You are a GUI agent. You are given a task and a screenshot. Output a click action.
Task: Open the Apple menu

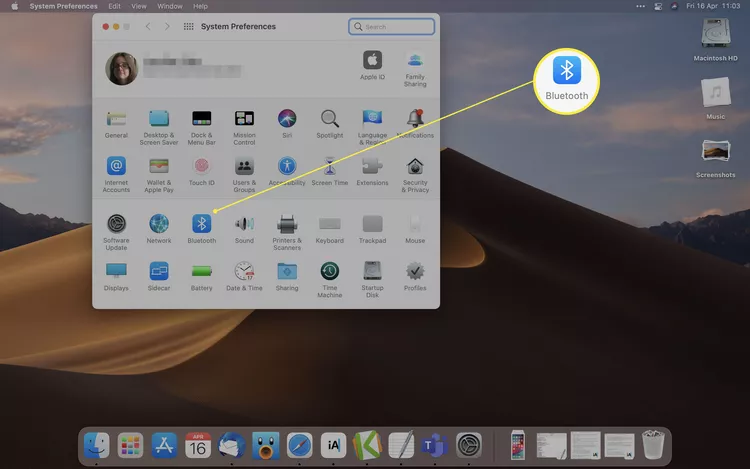(14, 6)
